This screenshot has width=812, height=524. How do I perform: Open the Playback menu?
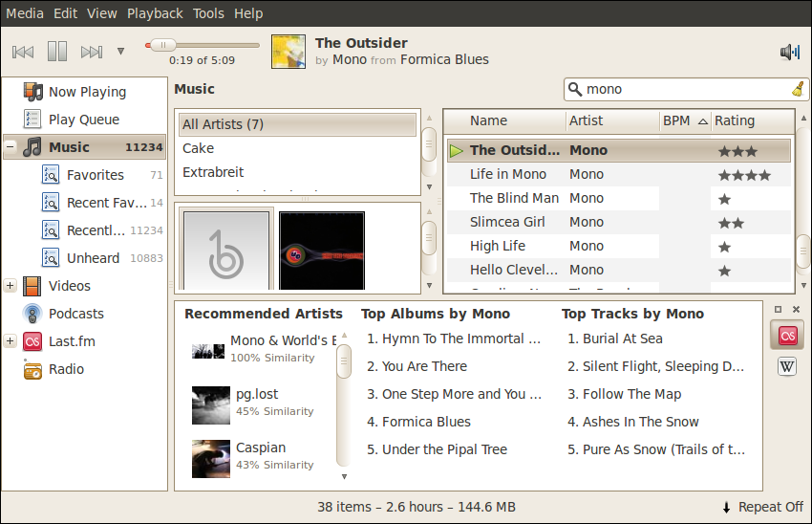pos(155,13)
